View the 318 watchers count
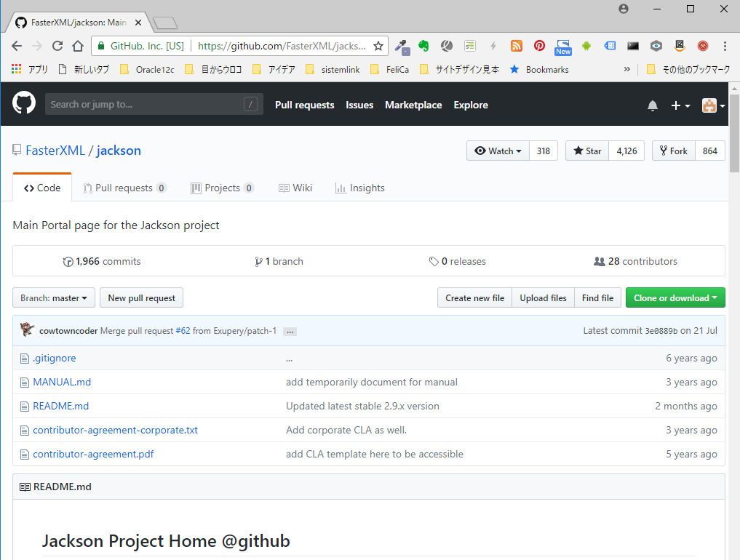740x560 pixels. 544,151
